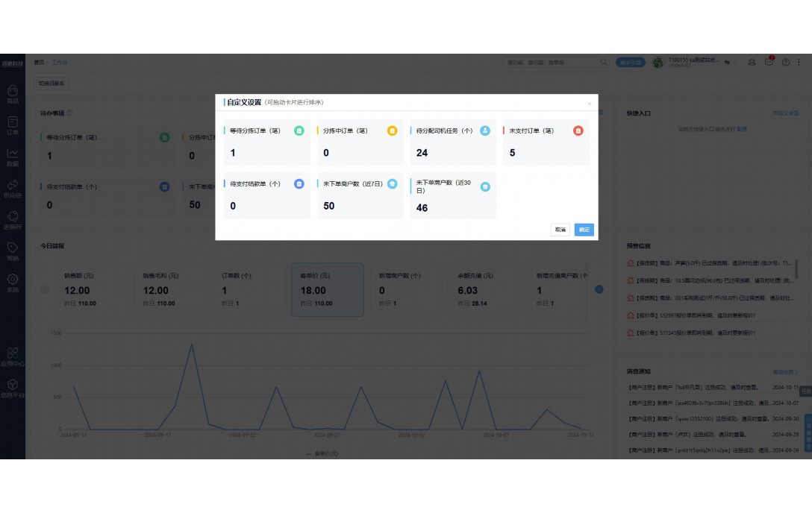Click the account switch arrows icon

click(x=727, y=63)
